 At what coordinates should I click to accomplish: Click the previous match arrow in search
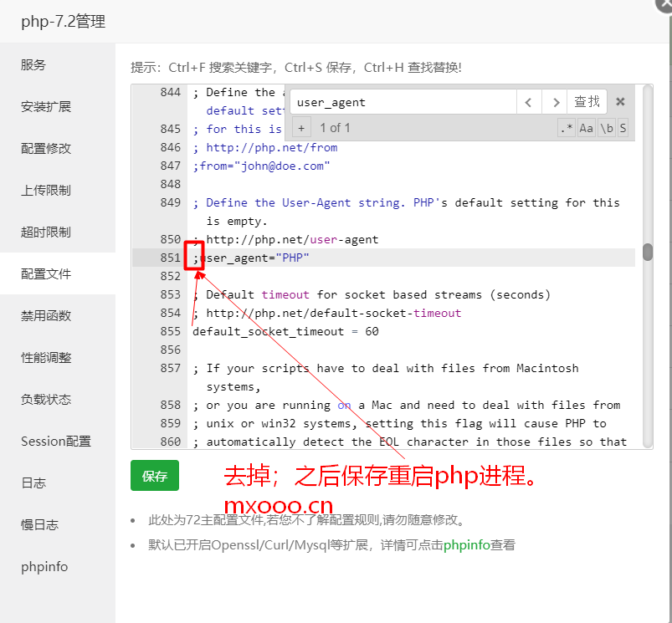528,102
